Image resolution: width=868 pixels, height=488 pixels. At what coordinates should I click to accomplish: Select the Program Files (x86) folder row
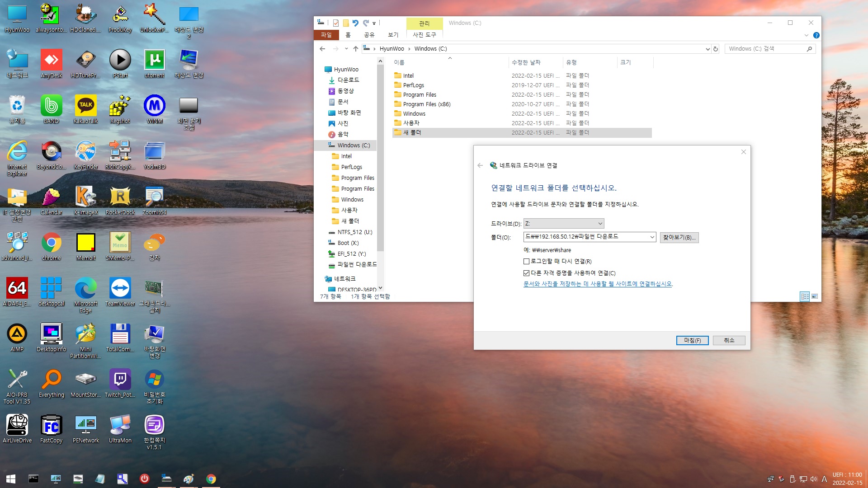pos(522,104)
